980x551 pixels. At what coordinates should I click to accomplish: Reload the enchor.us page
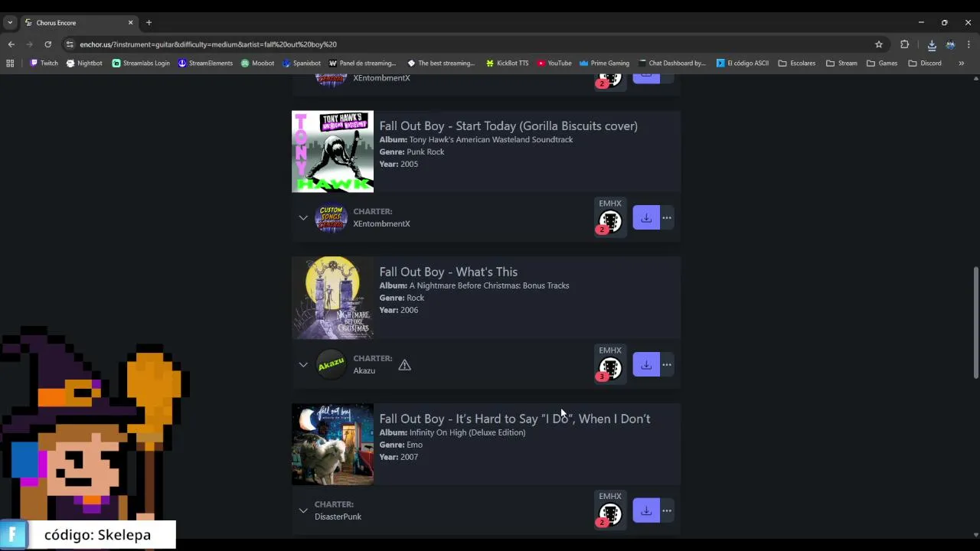47,44
